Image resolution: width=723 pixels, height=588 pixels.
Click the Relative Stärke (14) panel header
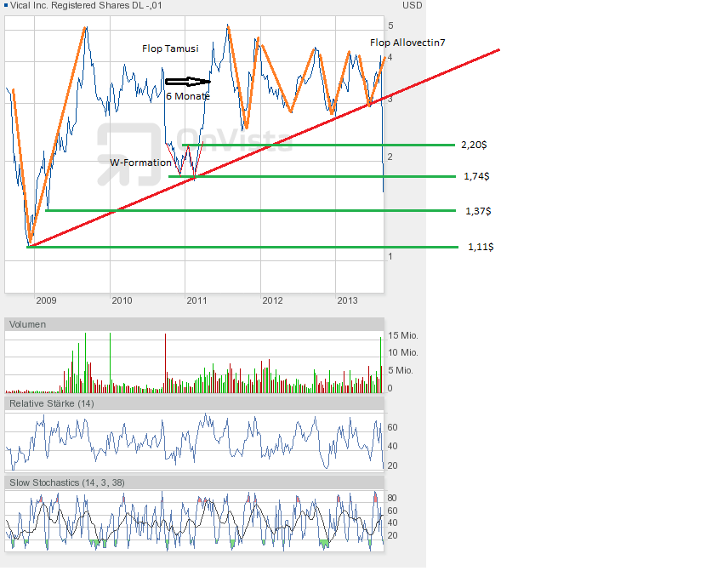[x=51, y=402]
